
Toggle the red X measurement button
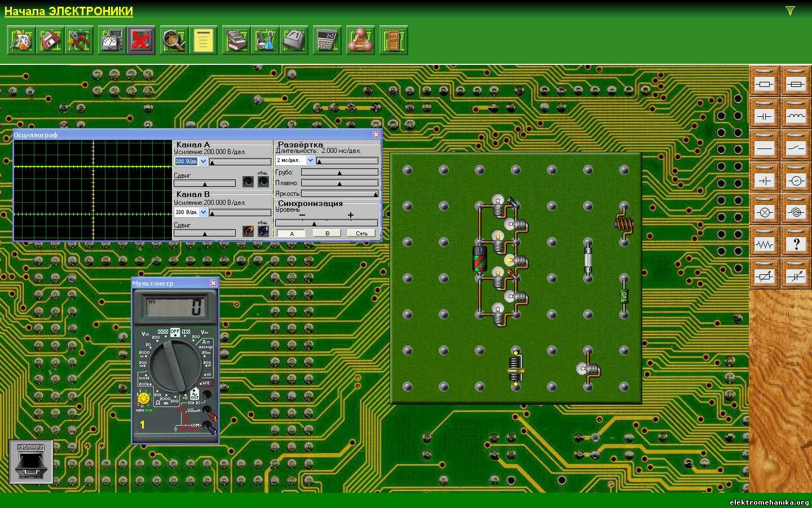click(x=141, y=41)
